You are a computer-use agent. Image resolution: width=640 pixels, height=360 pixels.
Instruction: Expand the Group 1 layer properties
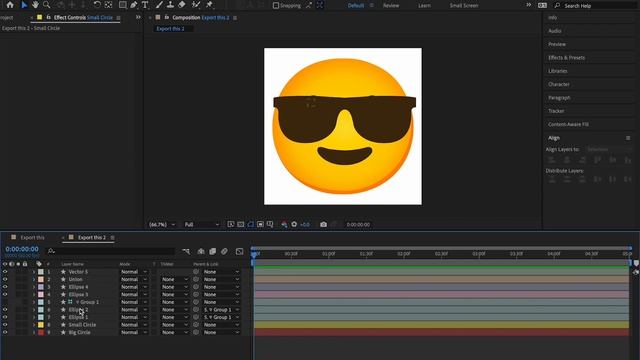point(34,302)
